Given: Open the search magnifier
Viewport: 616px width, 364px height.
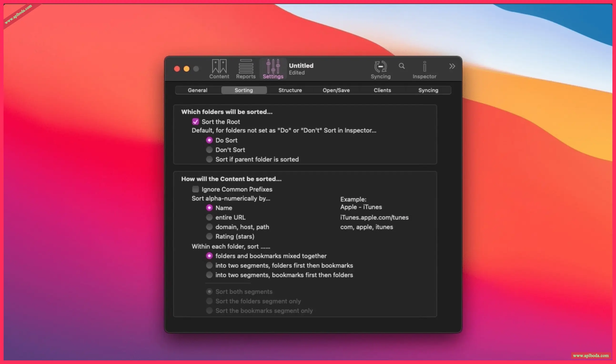Looking at the screenshot, I should [x=402, y=66].
